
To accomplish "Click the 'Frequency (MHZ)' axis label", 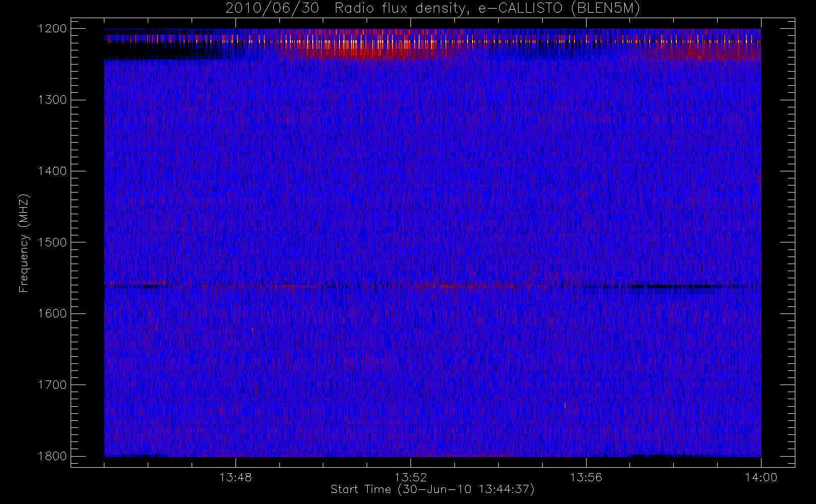I will (23, 243).
